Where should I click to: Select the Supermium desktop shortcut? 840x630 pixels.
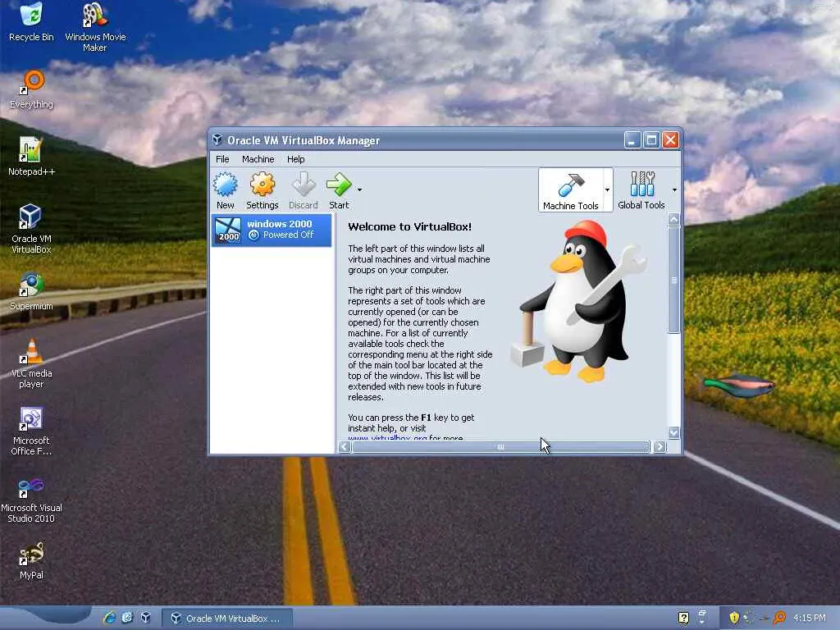click(x=31, y=291)
